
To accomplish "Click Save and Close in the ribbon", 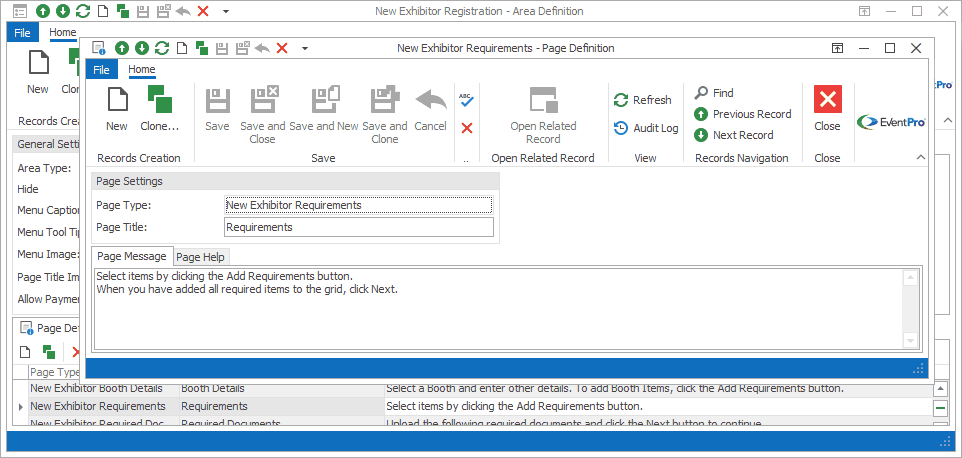I will pos(263,115).
